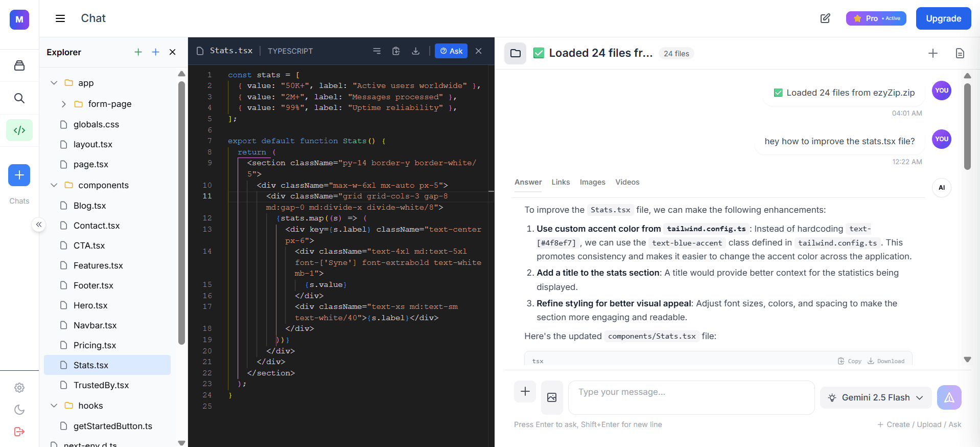Click Download on the tsx code block
Viewport: 980px width, 447px height.
pos(886,361)
